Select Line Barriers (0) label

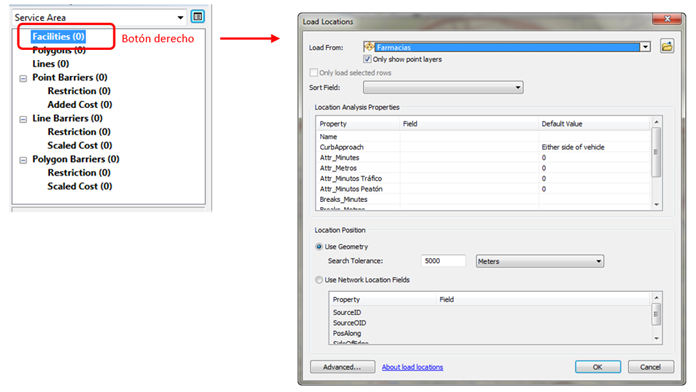[67, 118]
